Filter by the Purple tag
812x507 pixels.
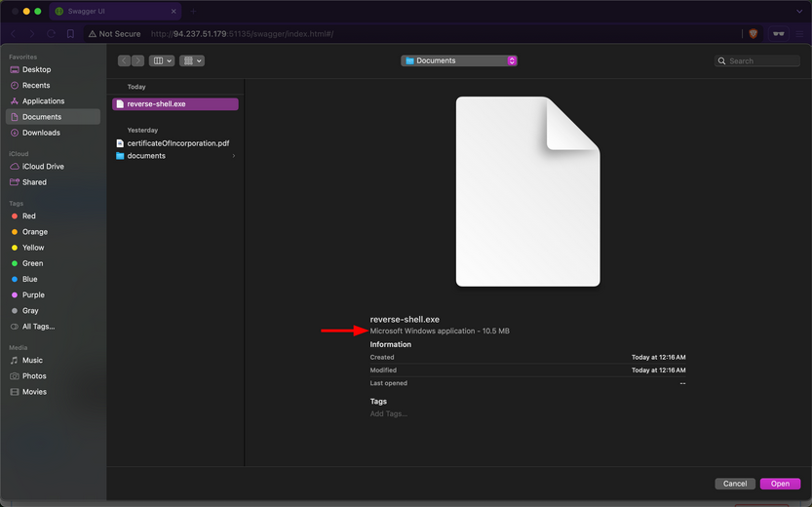(32, 294)
